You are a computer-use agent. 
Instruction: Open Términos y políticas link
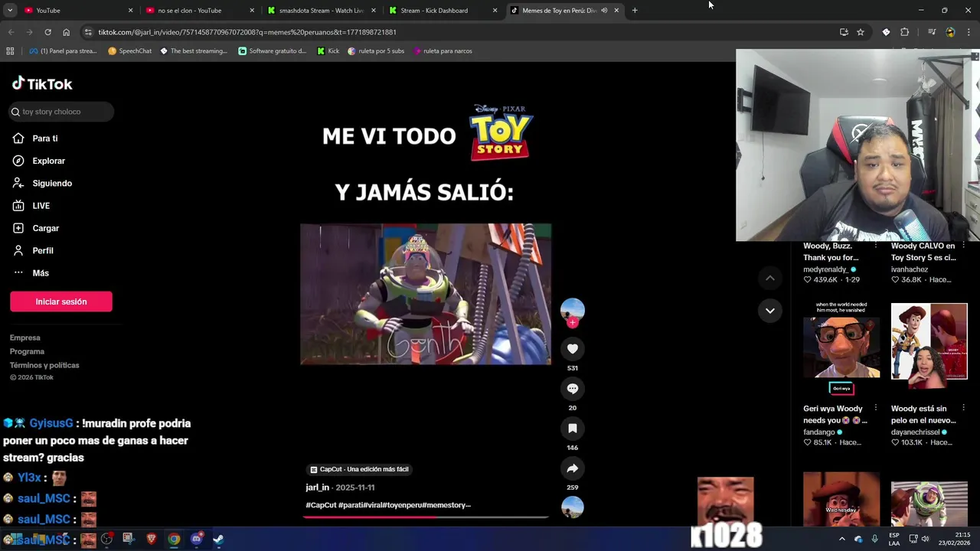pyautogui.click(x=44, y=365)
